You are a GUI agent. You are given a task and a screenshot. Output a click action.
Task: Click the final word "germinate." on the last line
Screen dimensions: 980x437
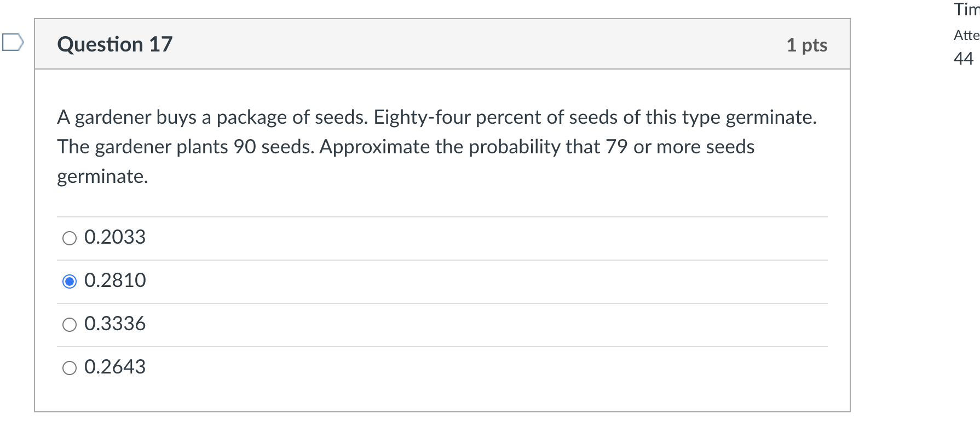coord(102,176)
